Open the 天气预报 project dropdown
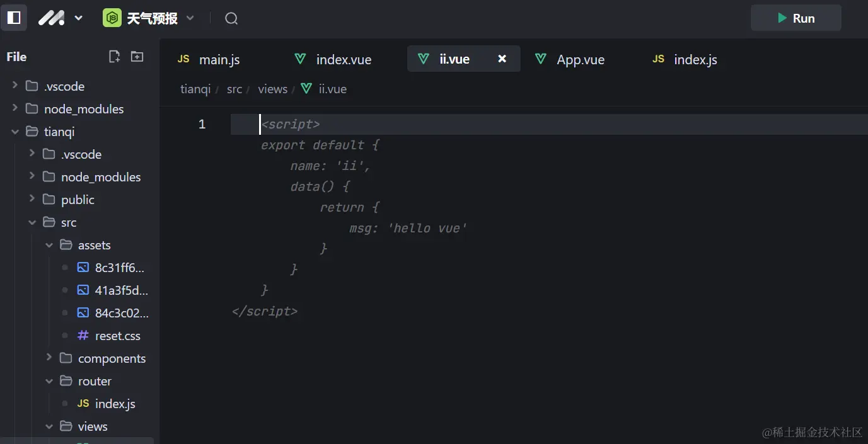Viewport: 868px width, 444px height. pos(190,18)
